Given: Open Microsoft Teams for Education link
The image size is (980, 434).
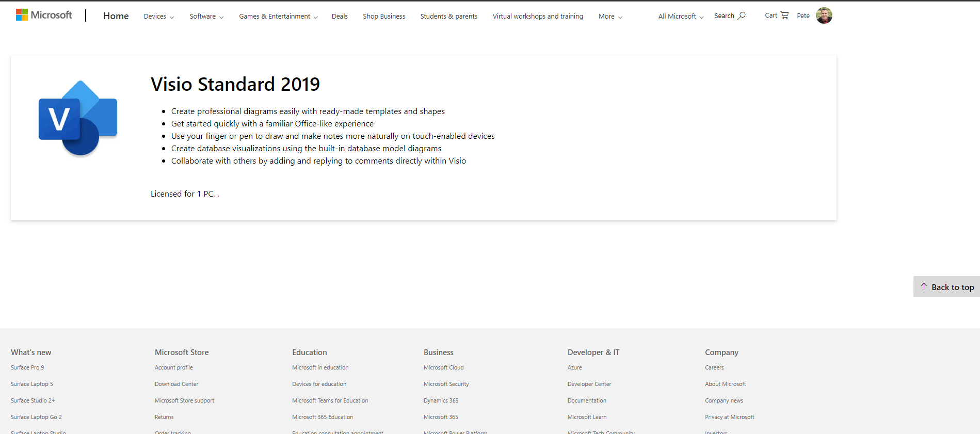Looking at the screenshot, I should [330, 400].
